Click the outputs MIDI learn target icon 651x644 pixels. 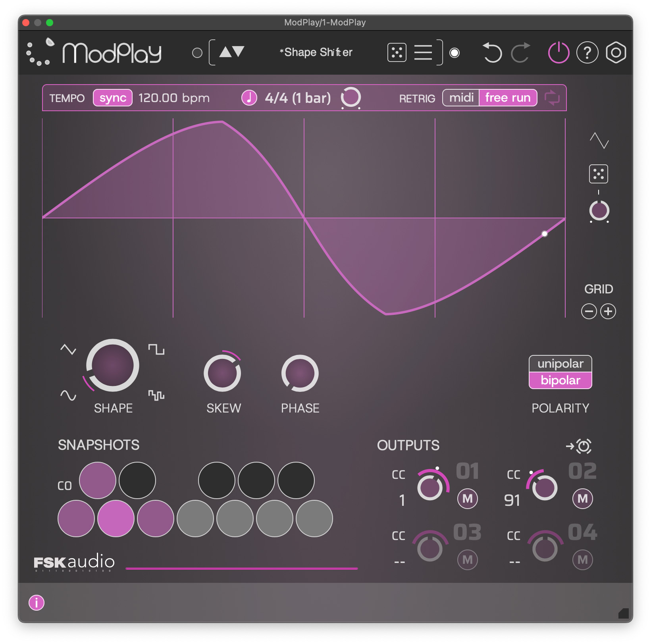(x=579, y=446)
